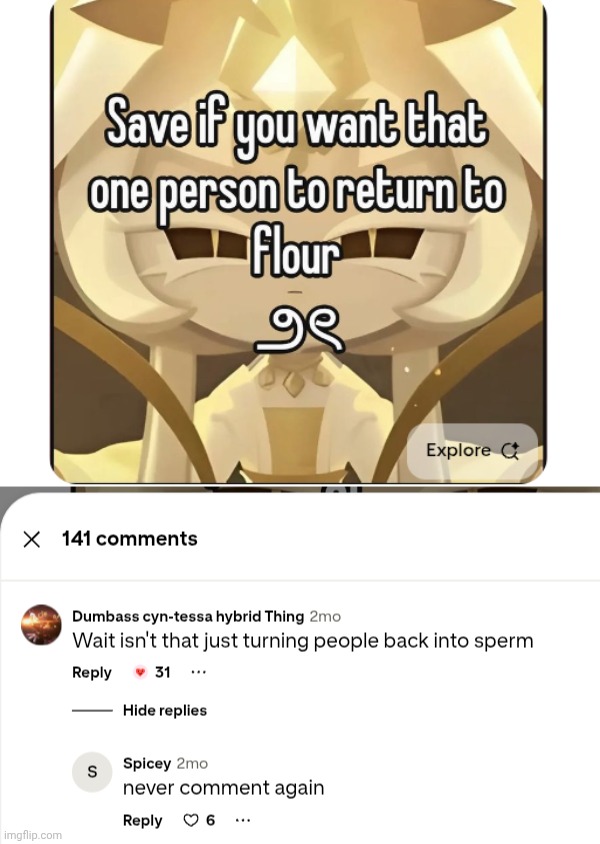This screenshot has width=600, height=844.
Task: Collapse the thread with Hide replies
Action: (x=165, y=711)
